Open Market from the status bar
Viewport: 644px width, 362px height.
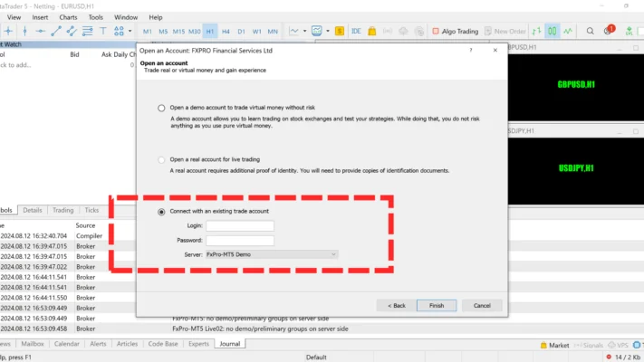click(553, 345)
